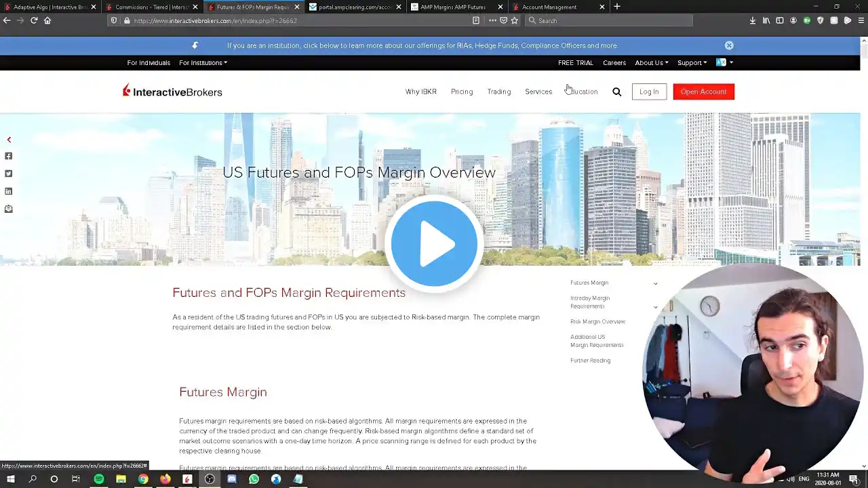Screen dimensions: 868x488
Task: Jump to Additional US Margin Requirements
Action: pyautogui.click(x=597, y=341)
